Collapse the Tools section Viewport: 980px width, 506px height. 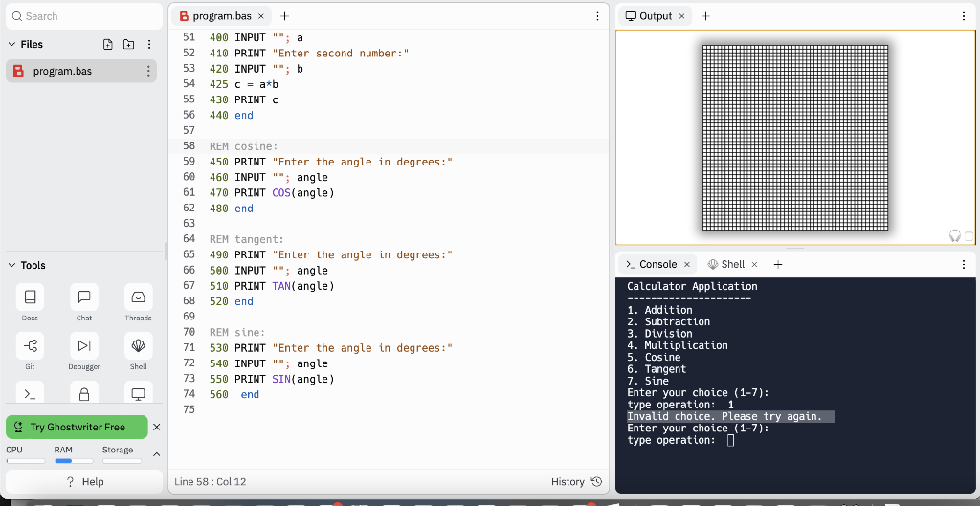click(11, 266)
